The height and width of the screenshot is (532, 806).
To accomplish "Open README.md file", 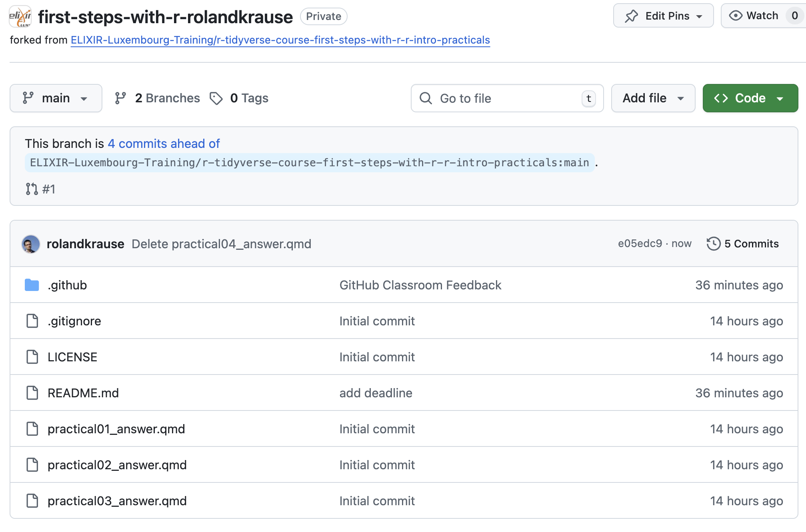I will coord(83,393).
